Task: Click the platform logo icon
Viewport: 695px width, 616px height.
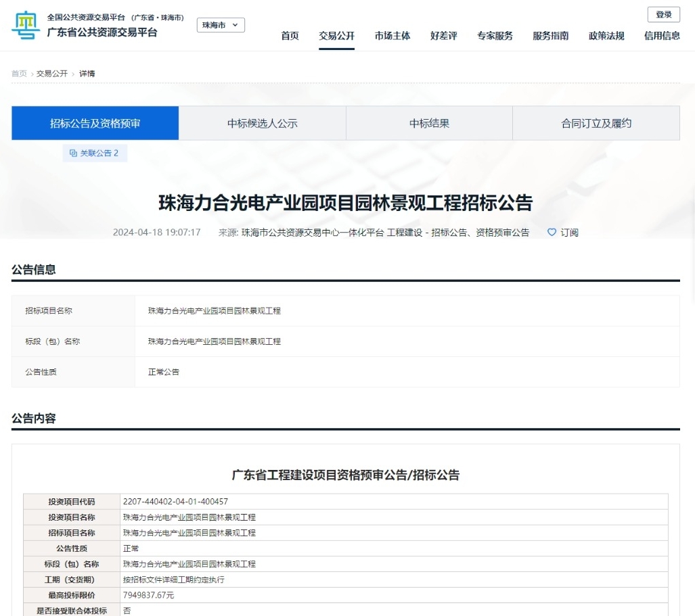Action: pyautogui.click(x=24, y=24)
